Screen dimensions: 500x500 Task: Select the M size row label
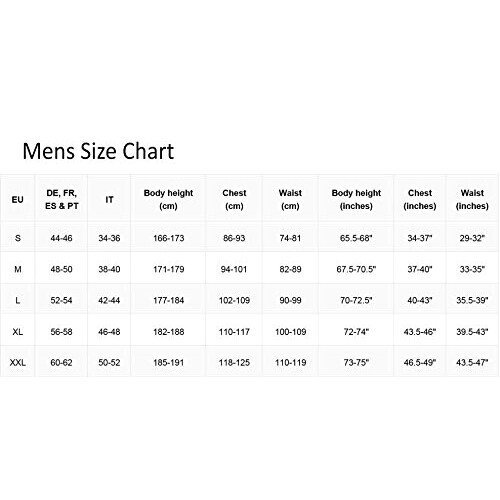pyautogui.click(x=18, y=269)
